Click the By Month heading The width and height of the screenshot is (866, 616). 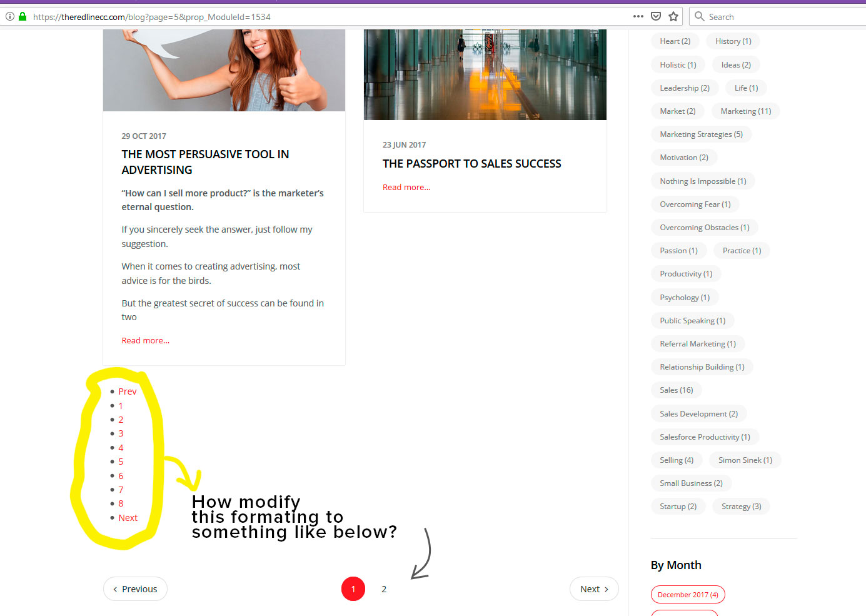pyautogui.click(x=676, y=565)
